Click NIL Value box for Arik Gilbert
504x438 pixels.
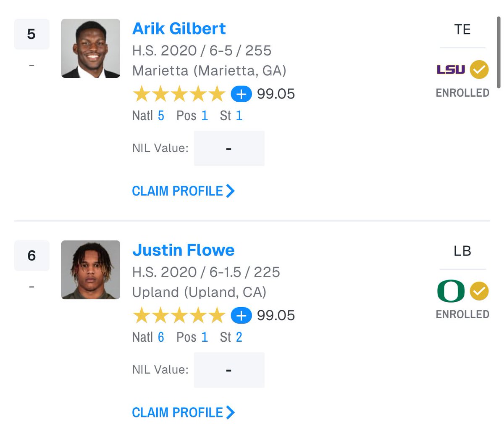[229, 148]
